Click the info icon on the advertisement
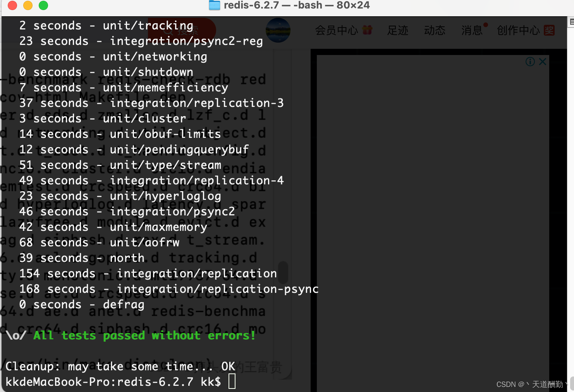574x392 pixels. pos(530,61)
